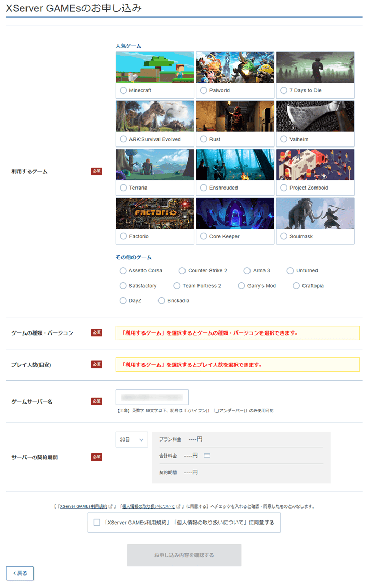
Task: Click the Rust game thumbnail image
Action: click(235, 116)
